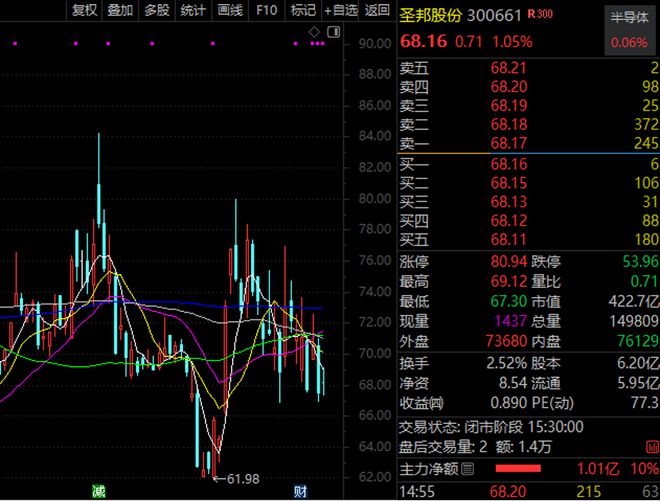Click the 复权 toolbar button
Image resolution: width=660 pixels, height=501 pixels.
[84, 10]
